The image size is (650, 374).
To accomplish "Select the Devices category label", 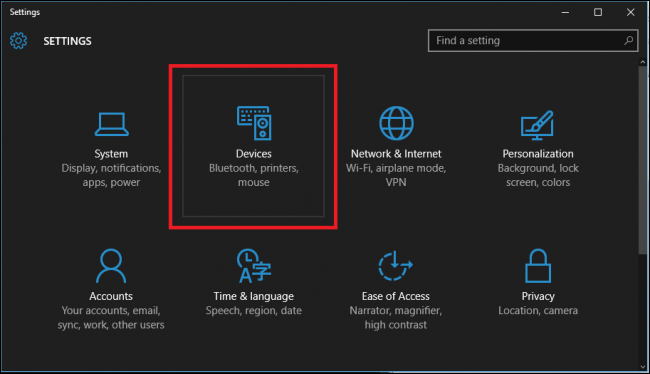I will click(254, 154).
